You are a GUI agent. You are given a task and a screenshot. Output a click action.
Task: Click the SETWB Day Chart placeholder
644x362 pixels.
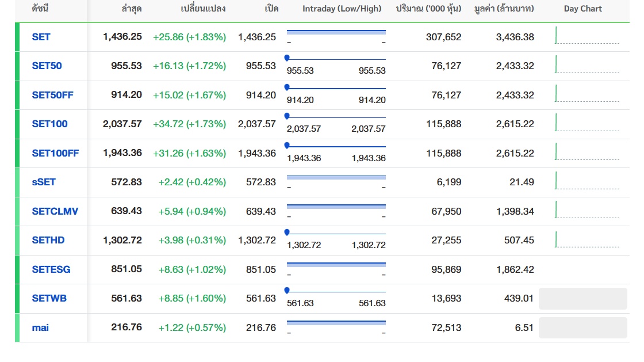point(582,299)
